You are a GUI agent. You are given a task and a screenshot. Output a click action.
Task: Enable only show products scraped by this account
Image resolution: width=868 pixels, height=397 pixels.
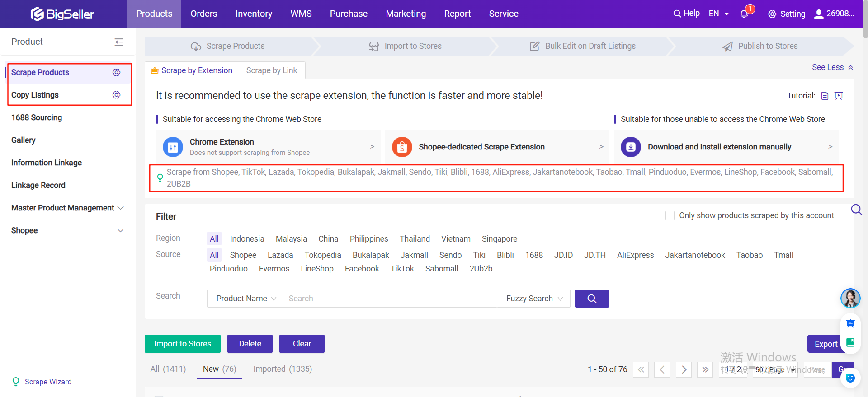tap(670, 215)
